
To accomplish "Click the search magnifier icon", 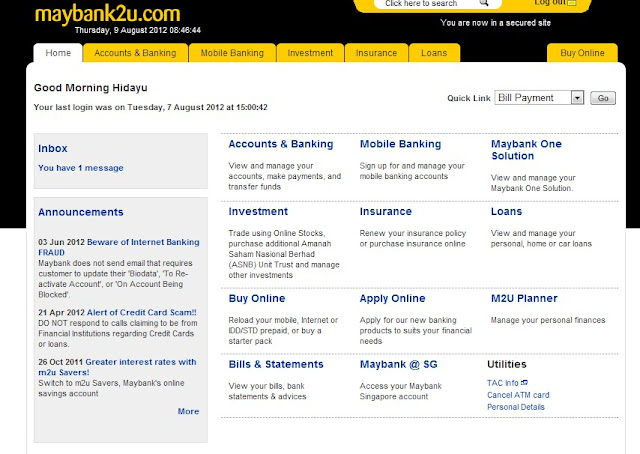I will [x=484, y=3].
